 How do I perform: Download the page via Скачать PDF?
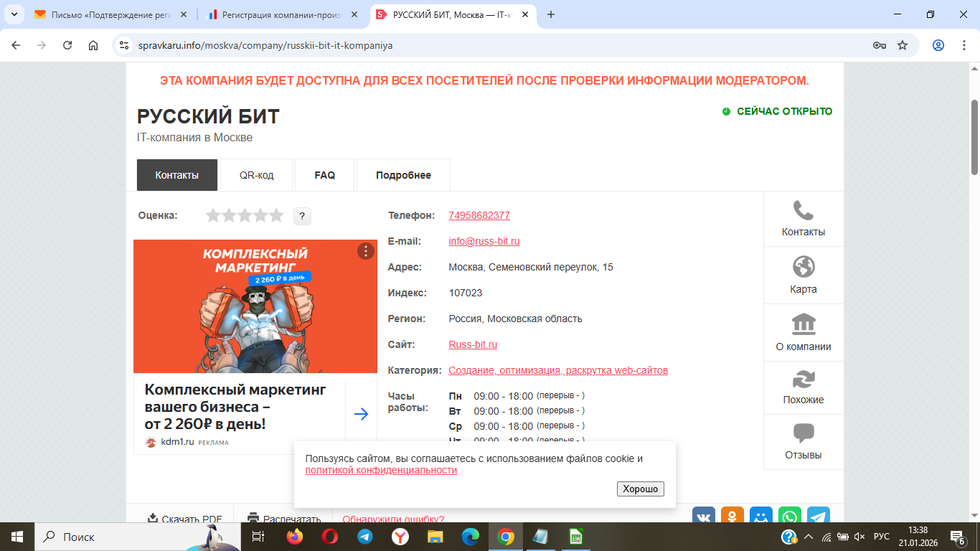[185, 519]
